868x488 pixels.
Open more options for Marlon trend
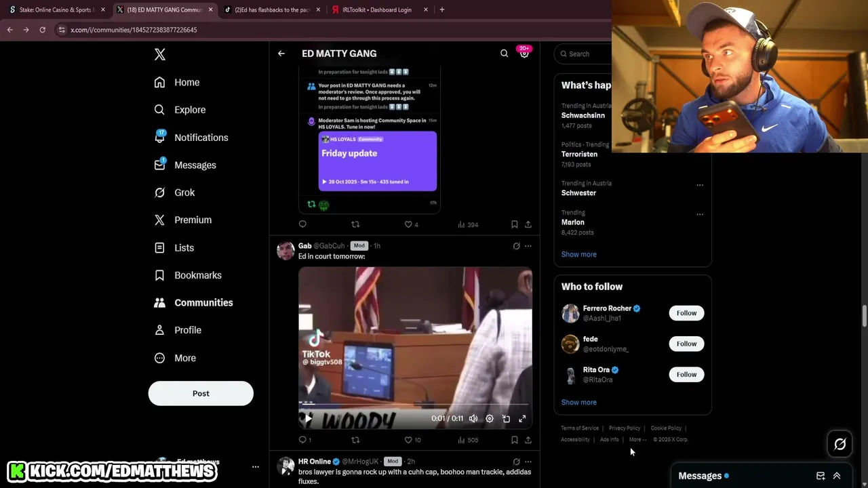(x=700, y=215)
